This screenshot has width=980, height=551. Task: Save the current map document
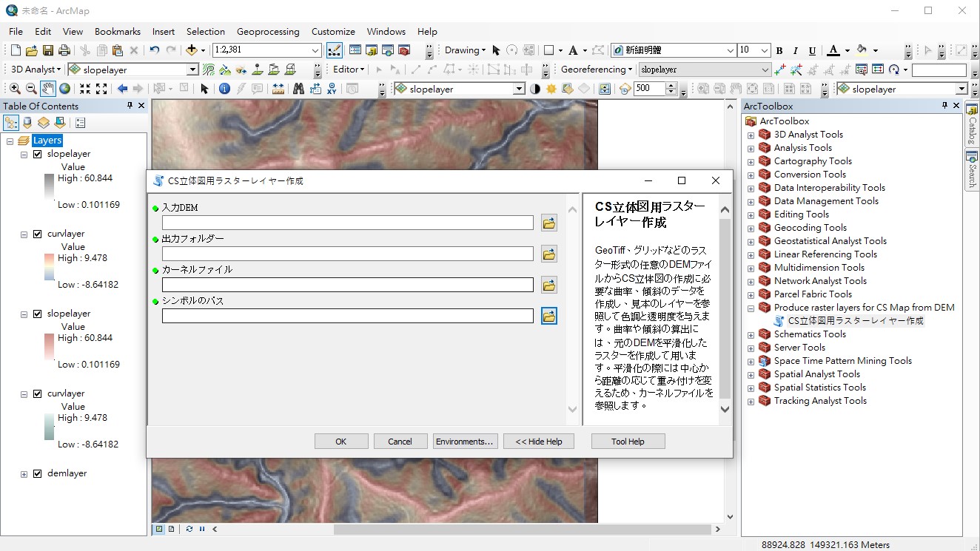coord(48,50)
